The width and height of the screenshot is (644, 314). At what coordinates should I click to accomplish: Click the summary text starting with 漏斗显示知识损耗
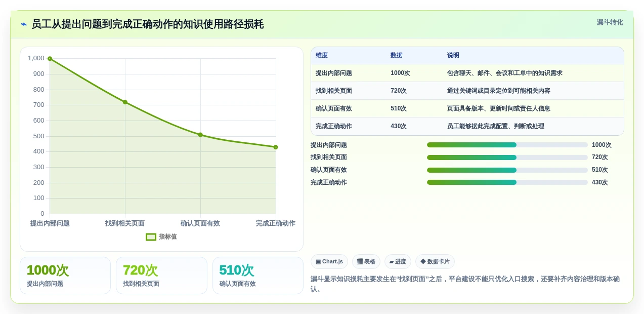(465, 284)
